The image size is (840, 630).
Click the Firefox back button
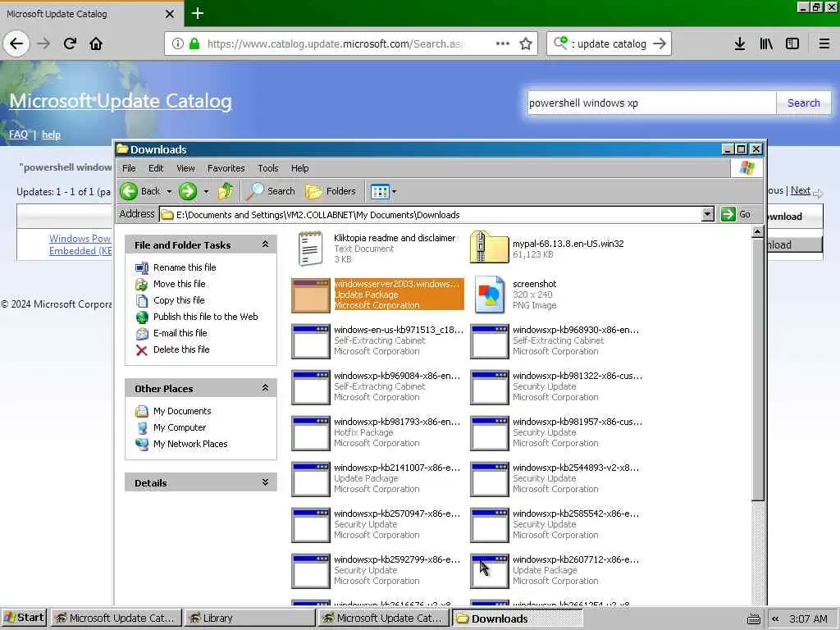pos(16,43)
